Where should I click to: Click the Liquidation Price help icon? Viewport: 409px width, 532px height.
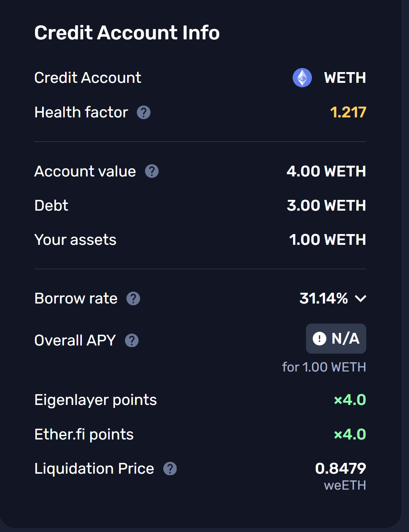(170, 468)
